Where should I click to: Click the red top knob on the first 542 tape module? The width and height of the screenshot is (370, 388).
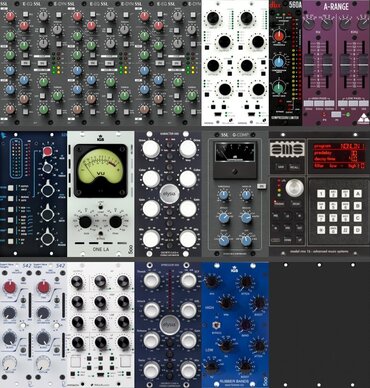coord(9,287)
